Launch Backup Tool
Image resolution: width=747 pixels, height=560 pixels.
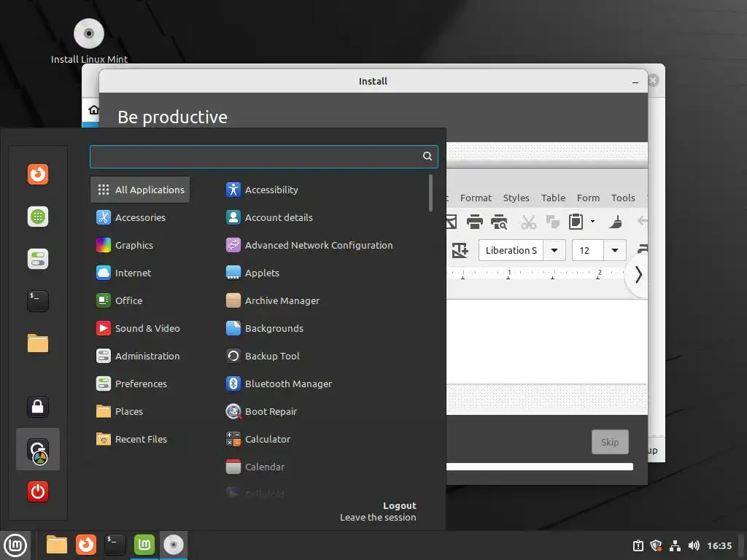tap(263, 356)
